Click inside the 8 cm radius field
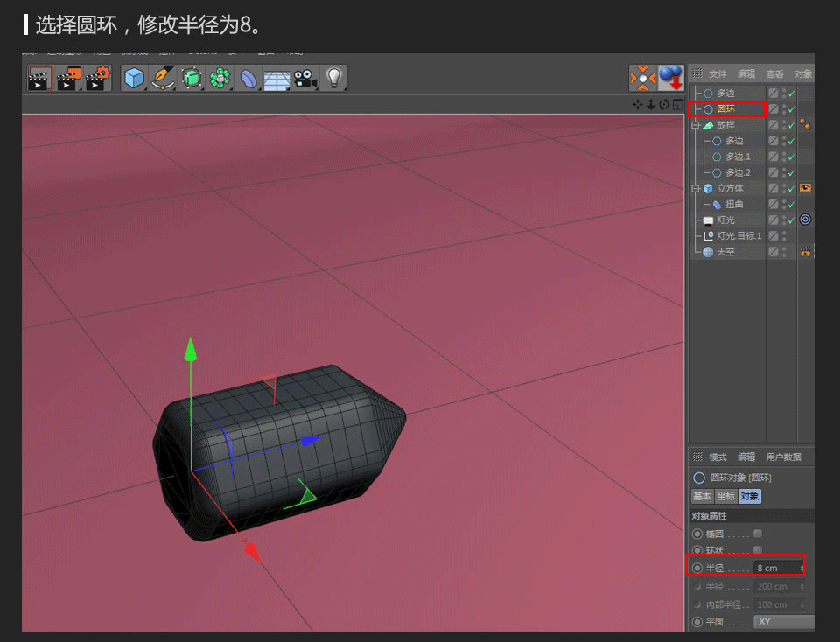Screen dimensions: 840x642 [x=773, y=568]
